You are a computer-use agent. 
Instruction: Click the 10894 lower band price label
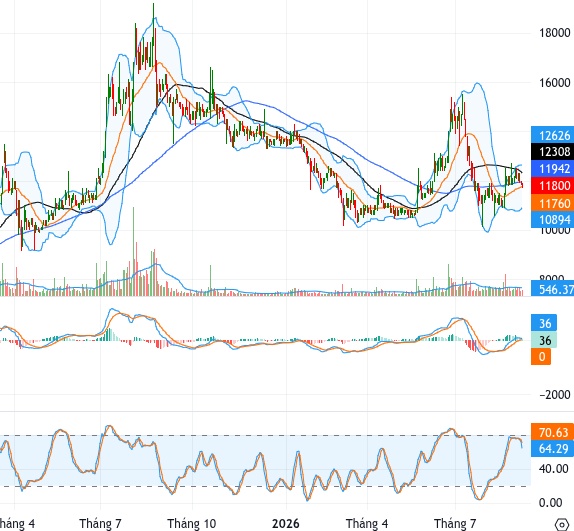pos(553,220)
